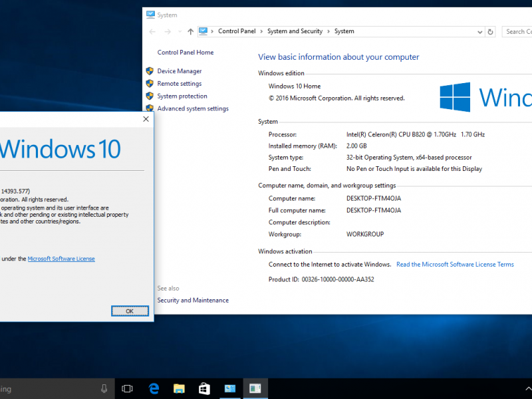Click 'Connect to the Internet to activate Windows.'
Image resolution: width=532 pixels, height=399 pixels.
(330, 264)
